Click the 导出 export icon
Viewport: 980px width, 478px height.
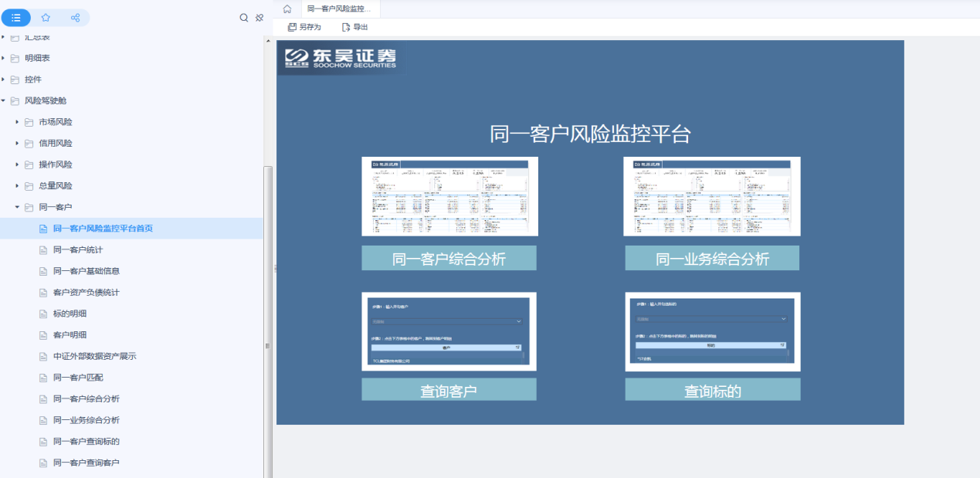(x=346, y=27)
